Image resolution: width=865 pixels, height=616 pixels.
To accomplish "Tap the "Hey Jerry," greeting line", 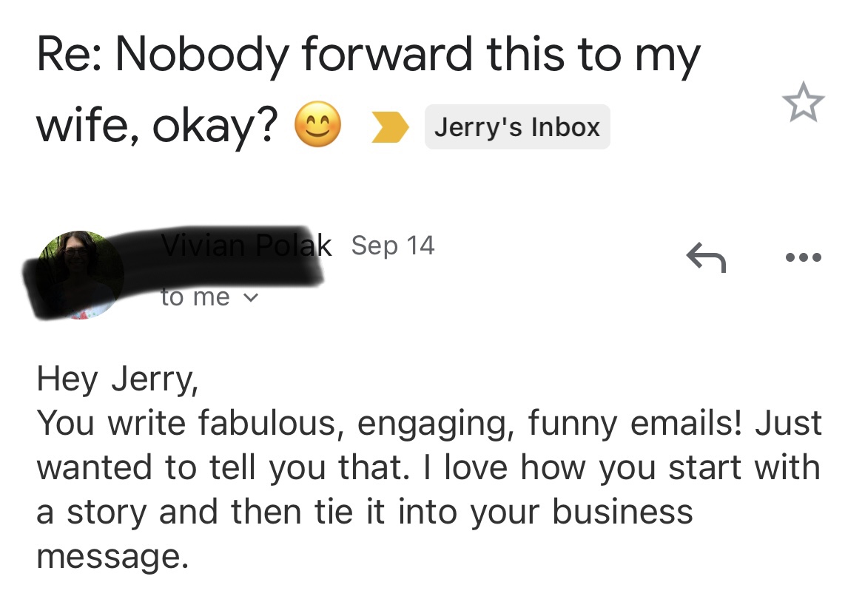I will [x=117, y=379].
